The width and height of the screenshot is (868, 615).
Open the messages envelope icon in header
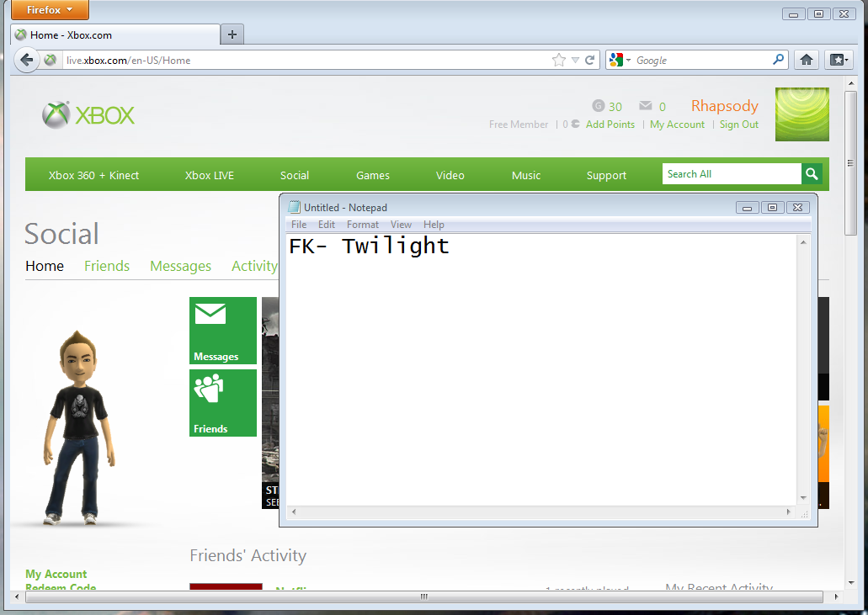(x=646, y=106)
